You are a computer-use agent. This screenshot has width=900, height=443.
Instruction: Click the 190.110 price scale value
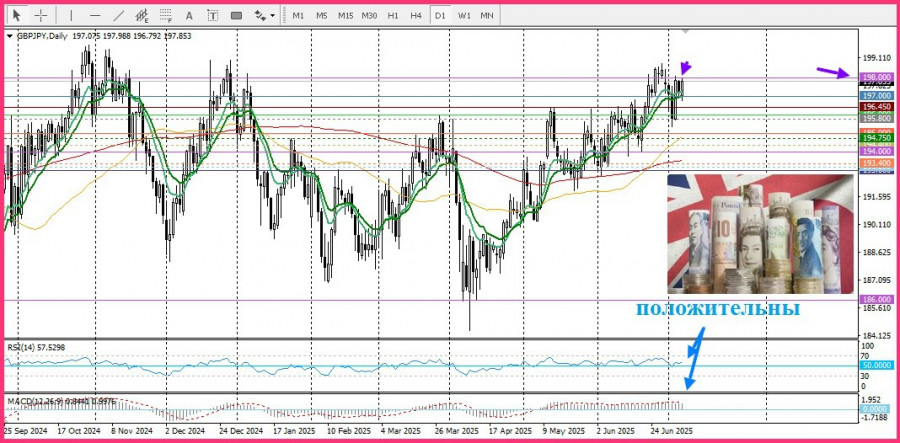(x=876, y=224)
